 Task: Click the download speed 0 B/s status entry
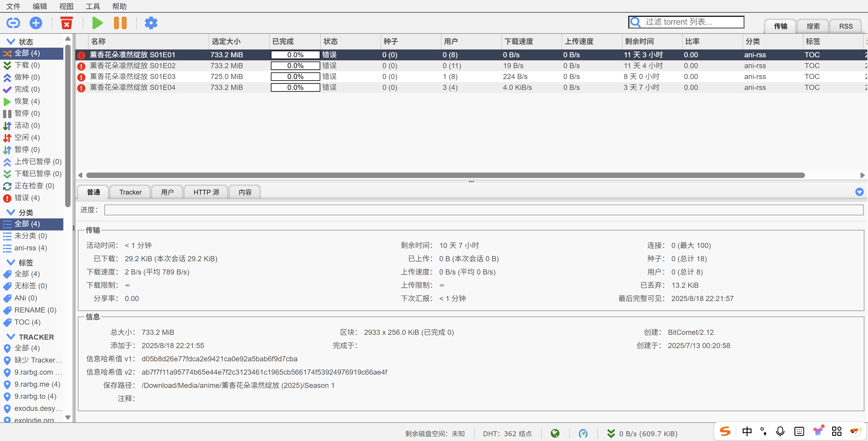(642, 433)
